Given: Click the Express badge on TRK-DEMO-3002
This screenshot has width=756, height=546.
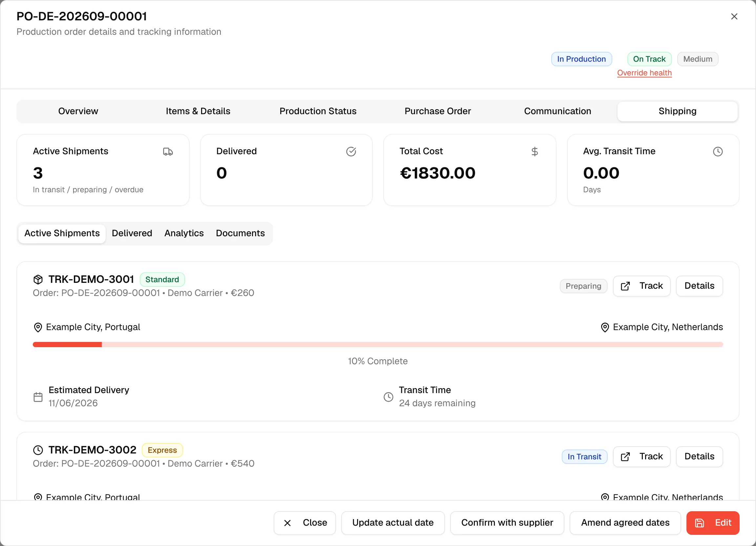Looking at the screenshot, I should 162,450.
